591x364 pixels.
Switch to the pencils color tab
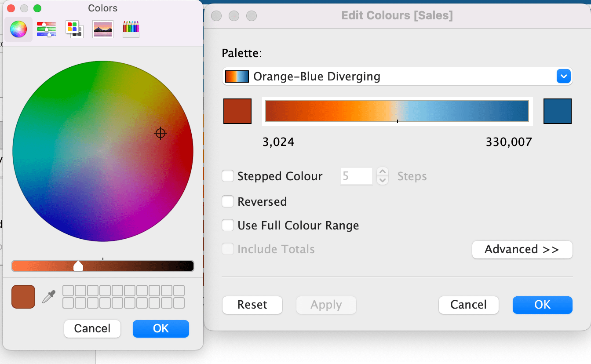(131, 29)
